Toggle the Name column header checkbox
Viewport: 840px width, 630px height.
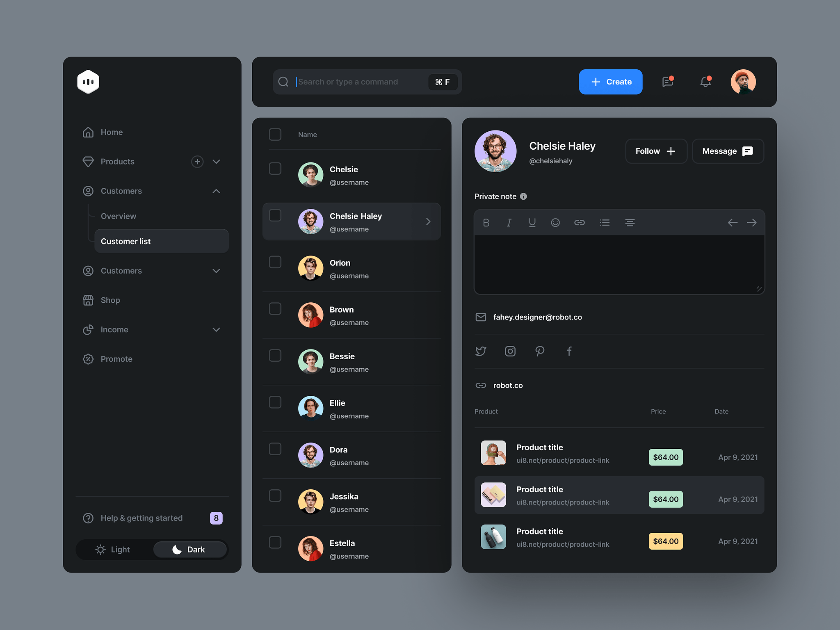pos(275,135)
